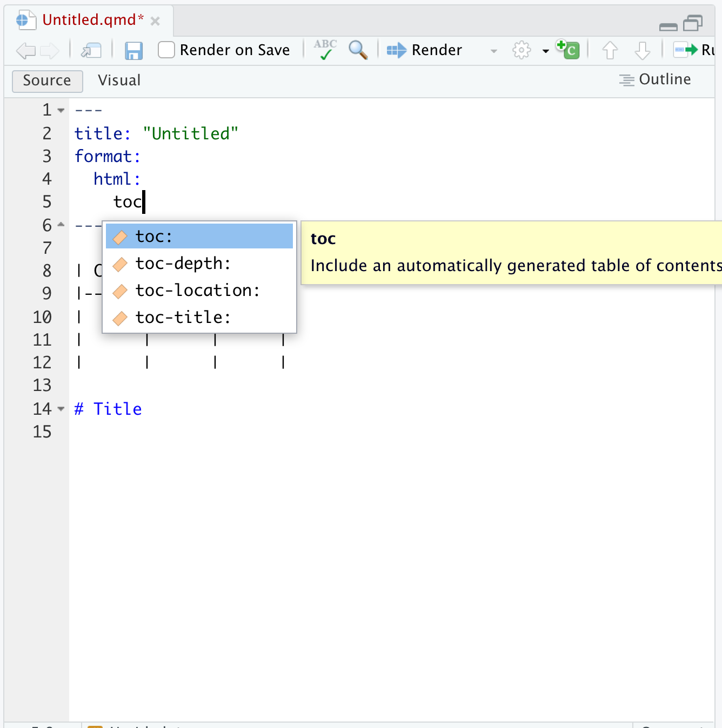
Task: Open spell check with the ABC icon
Action: tap(324, 50)
